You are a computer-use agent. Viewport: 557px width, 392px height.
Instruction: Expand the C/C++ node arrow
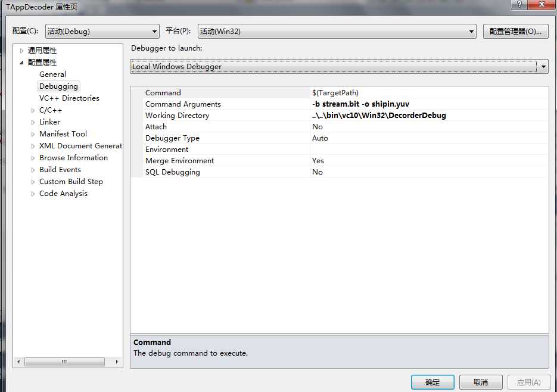pyautogui.click(x=33, y=111)
